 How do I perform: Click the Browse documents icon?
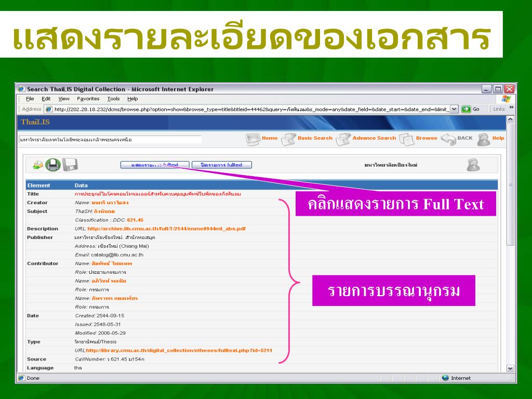406,139
